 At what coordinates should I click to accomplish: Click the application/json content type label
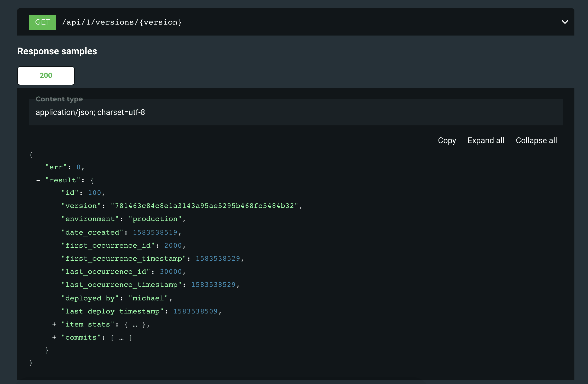[x=90, y=112]
